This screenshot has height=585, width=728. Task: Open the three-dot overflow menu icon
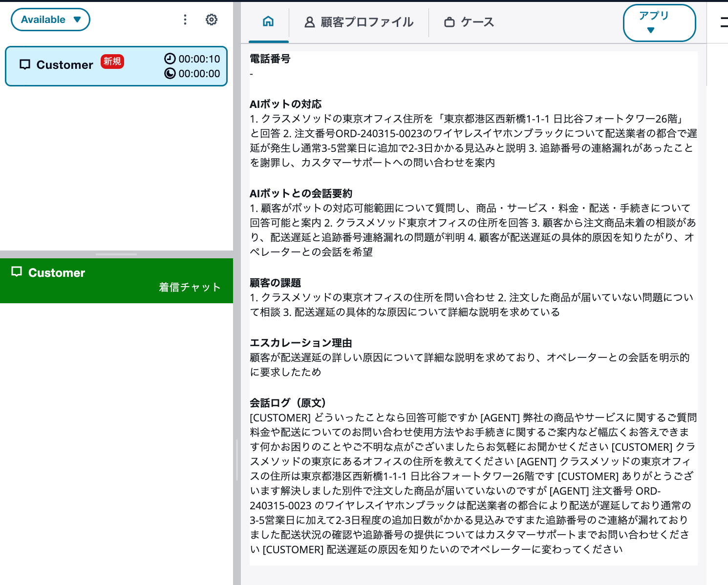click(185, 20)
